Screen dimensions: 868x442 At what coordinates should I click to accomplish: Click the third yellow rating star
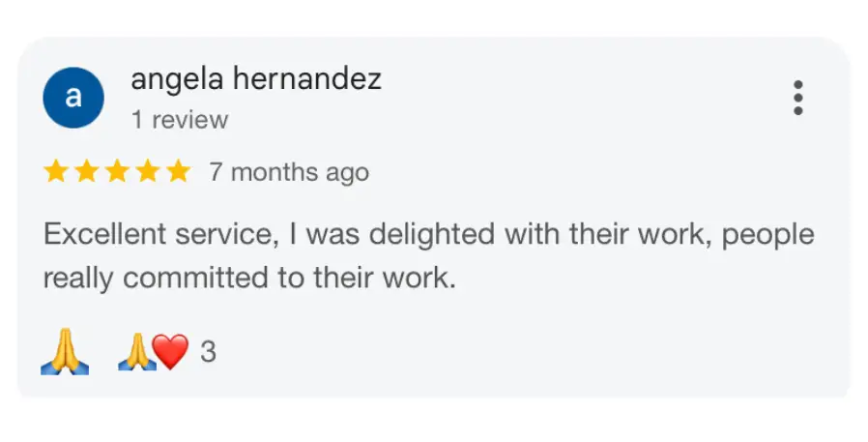tap(117, 171)
